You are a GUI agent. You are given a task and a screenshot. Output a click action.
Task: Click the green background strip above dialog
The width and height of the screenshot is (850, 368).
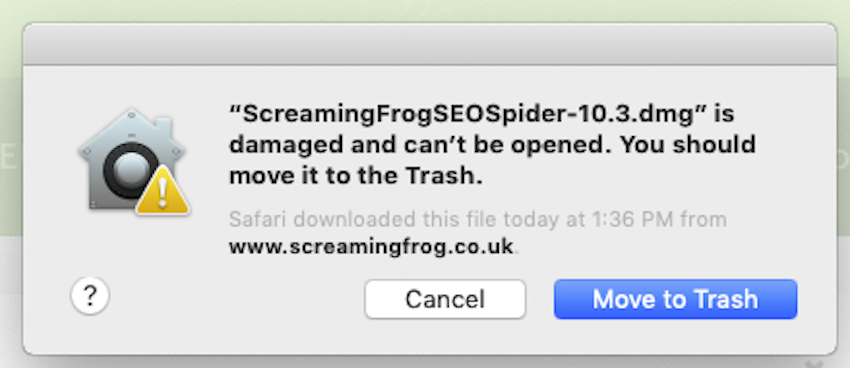425,11
